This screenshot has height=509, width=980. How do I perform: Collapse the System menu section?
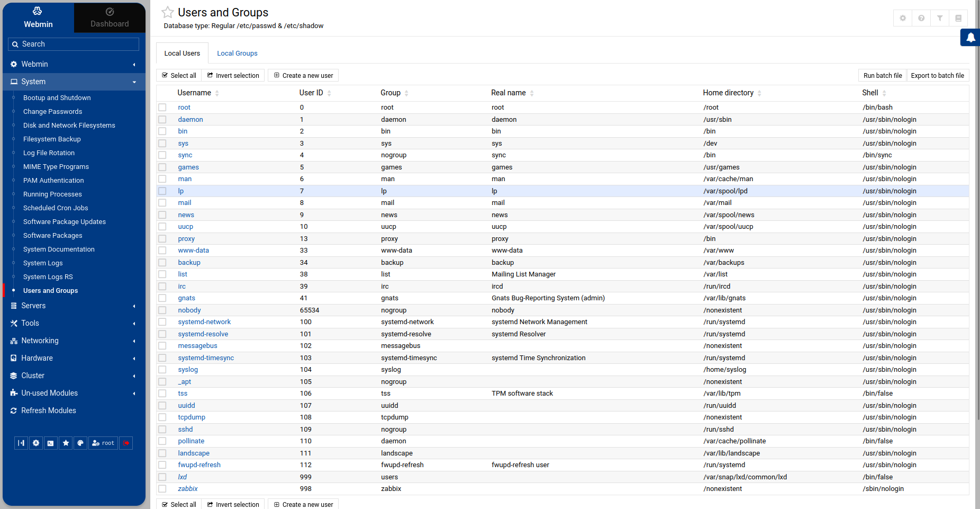[74, 82]
